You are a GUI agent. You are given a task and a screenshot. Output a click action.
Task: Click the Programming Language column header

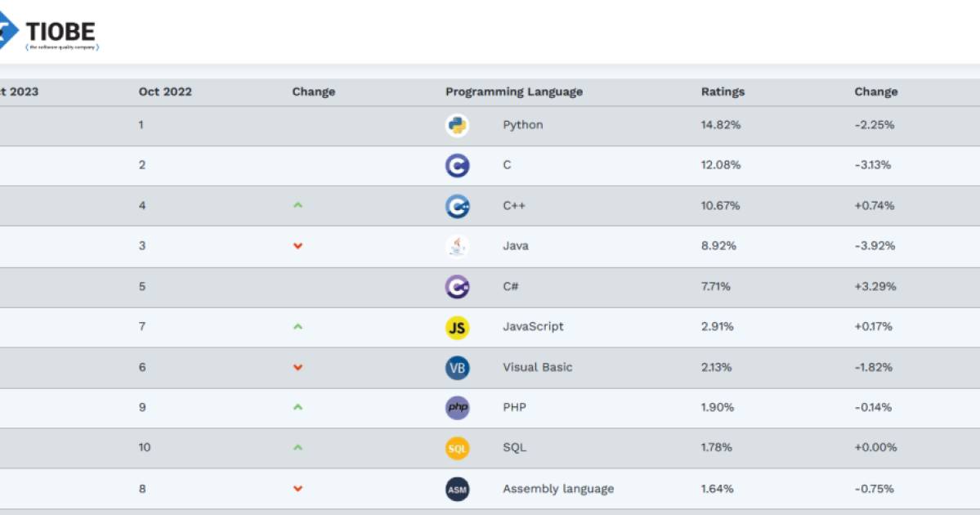[514, 92]
